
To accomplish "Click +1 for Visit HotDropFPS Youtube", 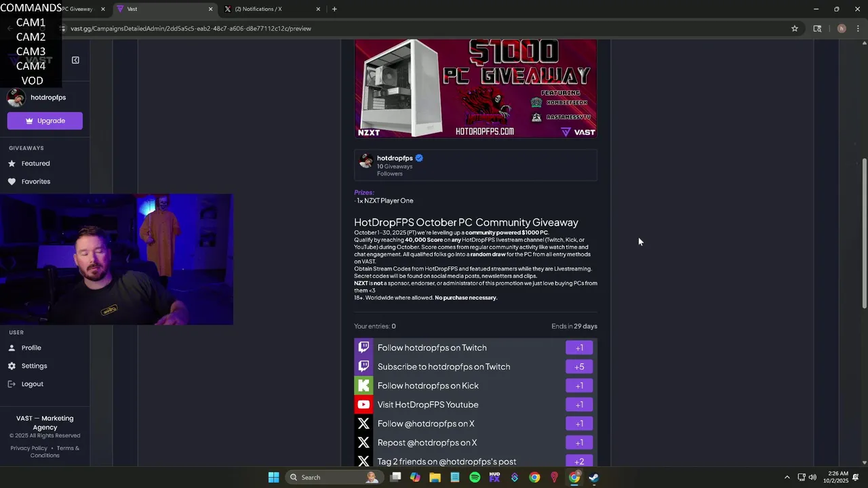I will click(579, 405).
